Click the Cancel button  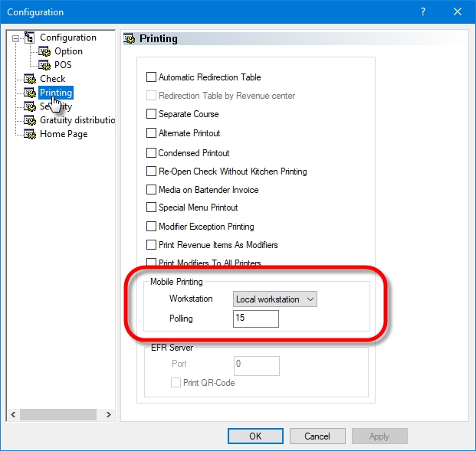(317, 436)
